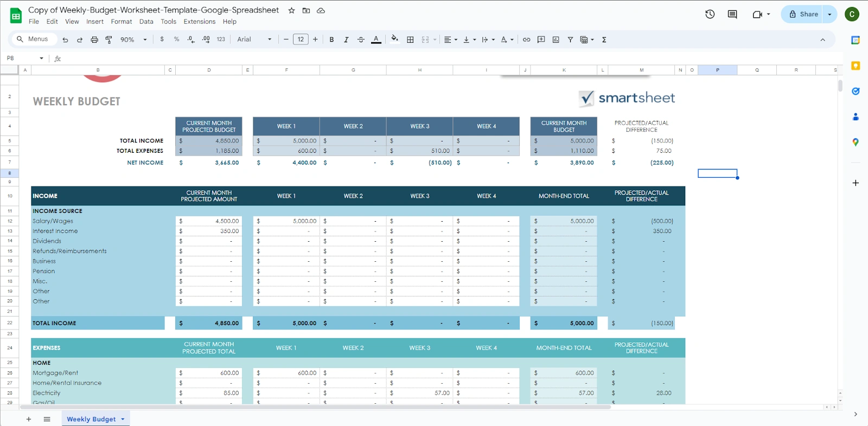Open text wrapping dropdown
The image size is (868, 426).
[x=488, y=40]
